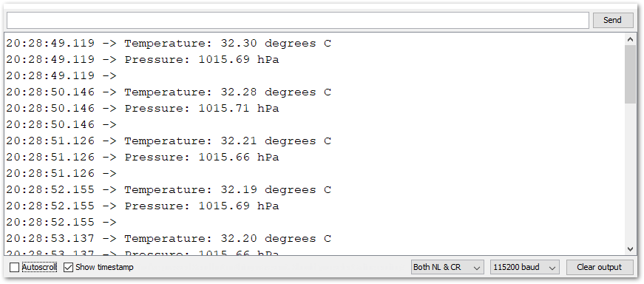Click the empty line timestamped 20:28:52.155
This screenshot has height=284, width=644.
(61, 223)
